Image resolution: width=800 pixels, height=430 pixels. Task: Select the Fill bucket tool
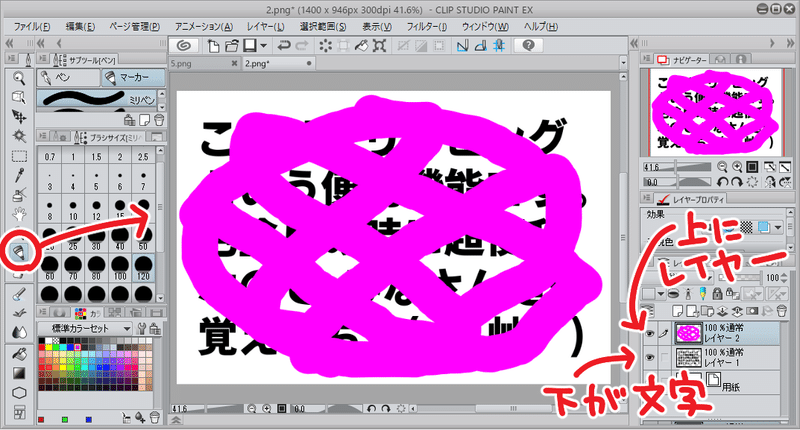(19, 353)
